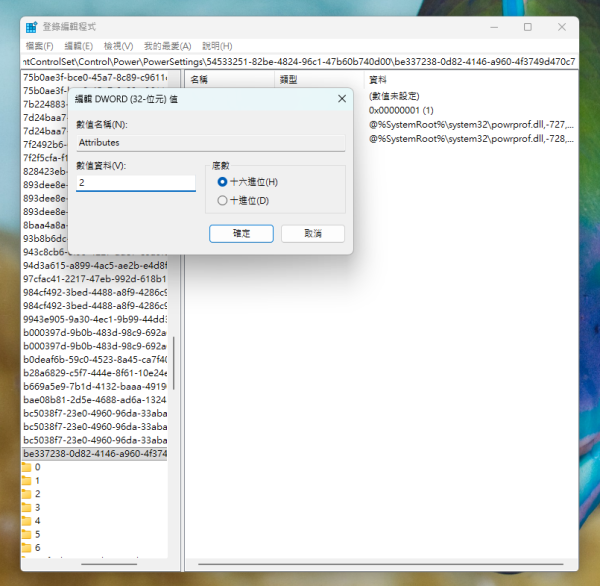The height and width of the screenshot is (586, 600).
Task: Click the values pane horizontal scrollbar
Action: pos(381,564)
